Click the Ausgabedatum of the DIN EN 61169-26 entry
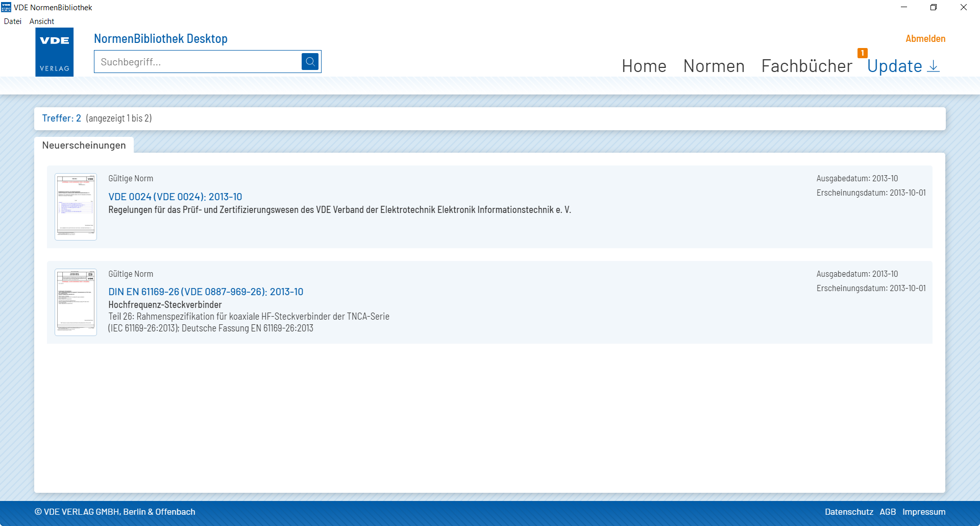The image size is (980, 526). [x=857, y=274]
